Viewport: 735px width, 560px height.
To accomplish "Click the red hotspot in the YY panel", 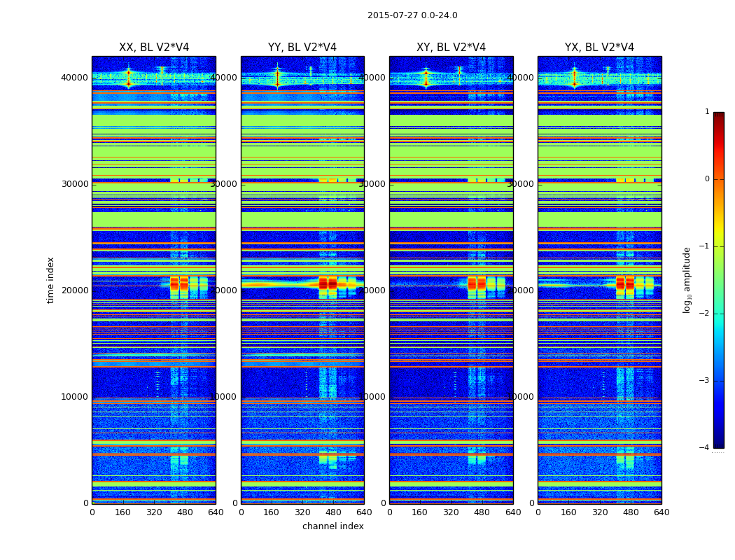I will [328, 283].
